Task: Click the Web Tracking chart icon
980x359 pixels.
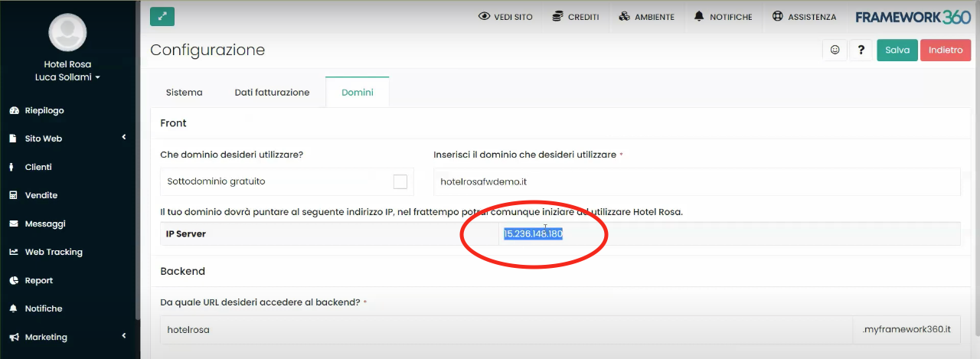Action: click(x=14, y=252)
